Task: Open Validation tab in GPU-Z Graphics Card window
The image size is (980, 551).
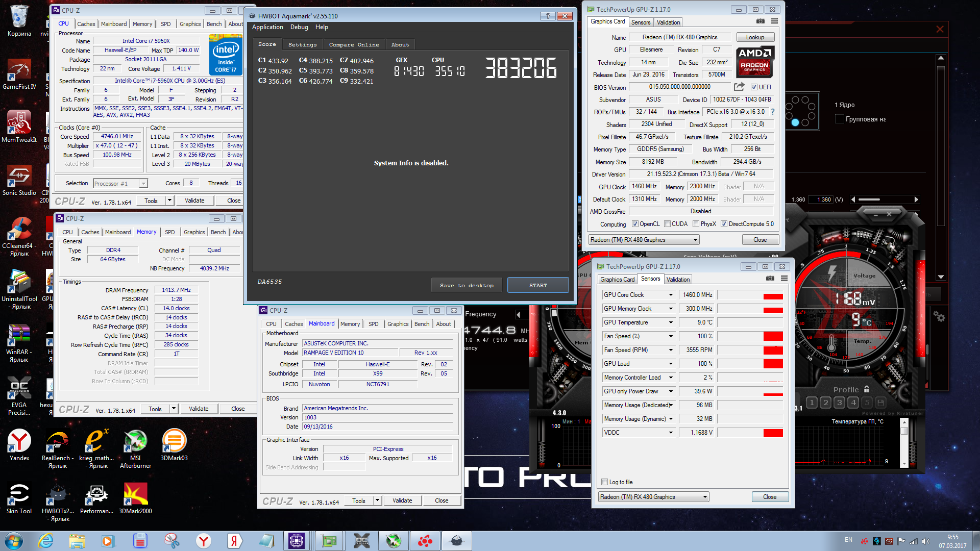Action: (668, 22)
